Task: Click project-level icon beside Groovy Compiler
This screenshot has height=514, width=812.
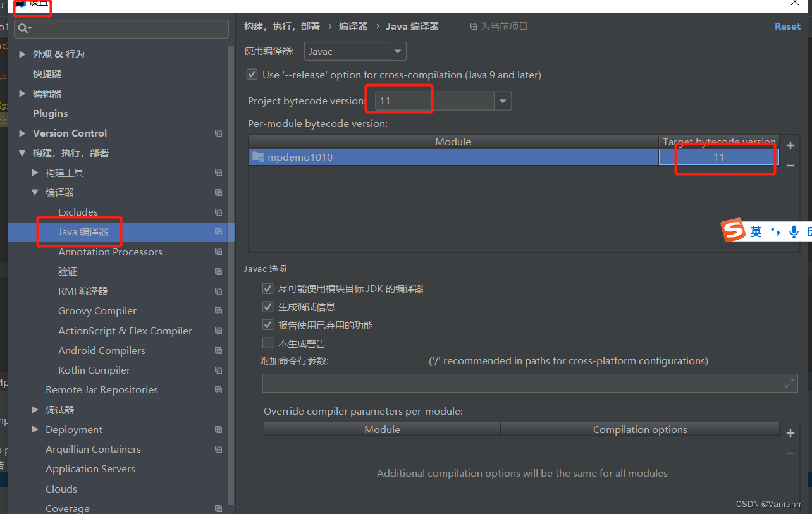Action: (x=218, y=311)
